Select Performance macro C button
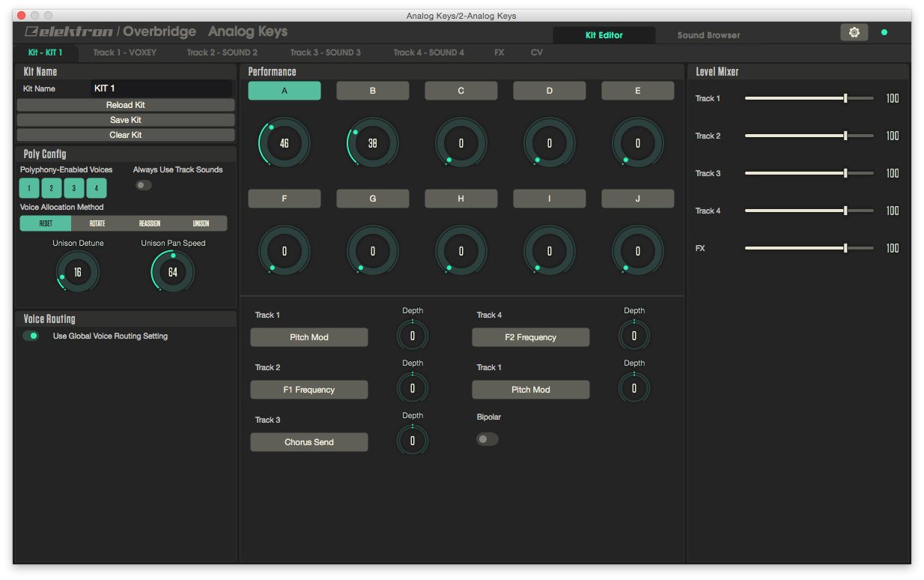 click(461, 91)
